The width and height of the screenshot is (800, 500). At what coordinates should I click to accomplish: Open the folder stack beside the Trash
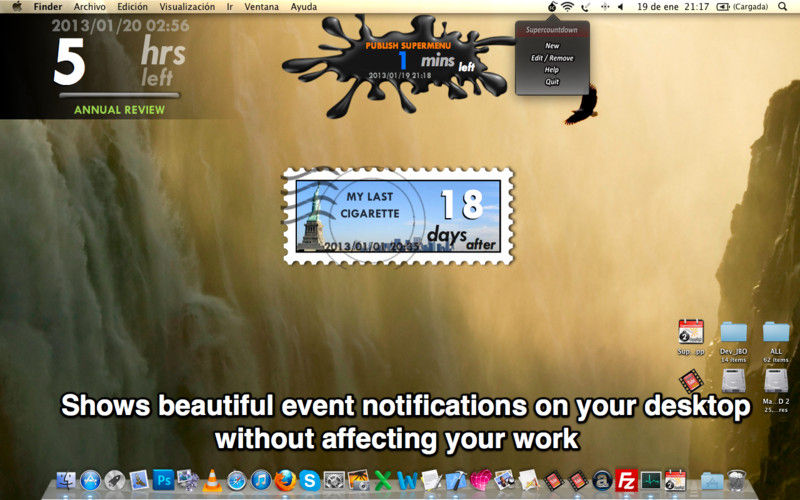pos(712,480)
